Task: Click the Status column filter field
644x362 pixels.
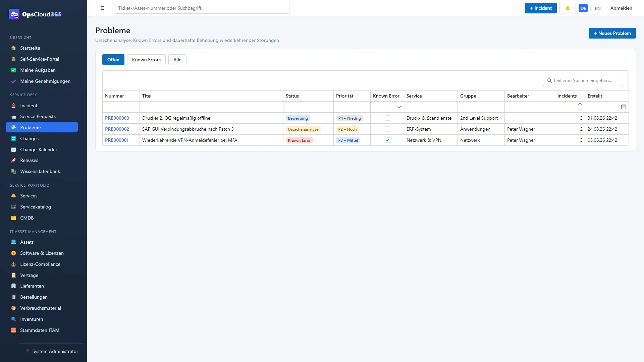Action: pos(308,107)
